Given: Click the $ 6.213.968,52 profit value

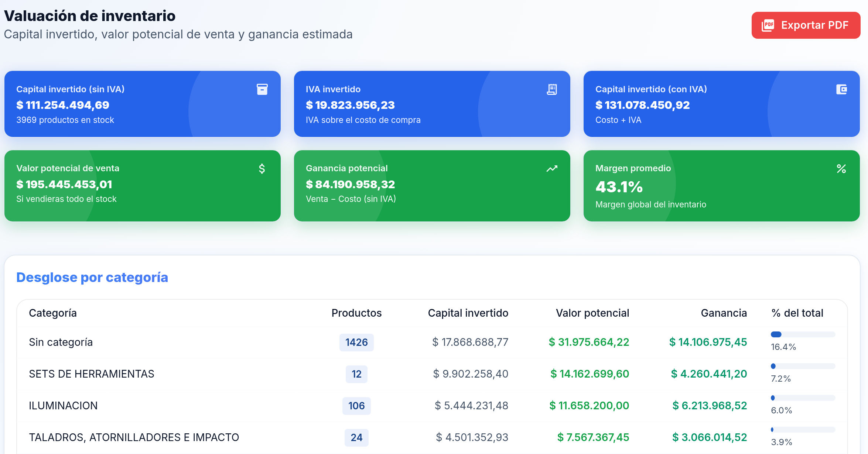Looking at the screenshot, I should tap(710, 406).
